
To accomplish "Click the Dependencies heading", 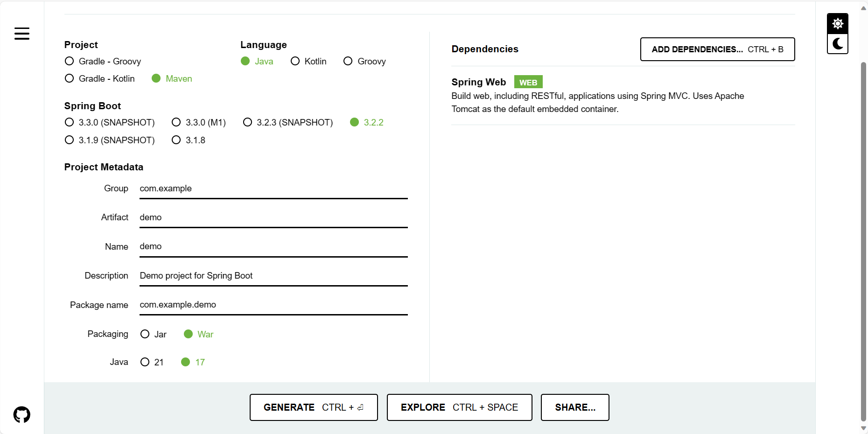I will 485,49.
